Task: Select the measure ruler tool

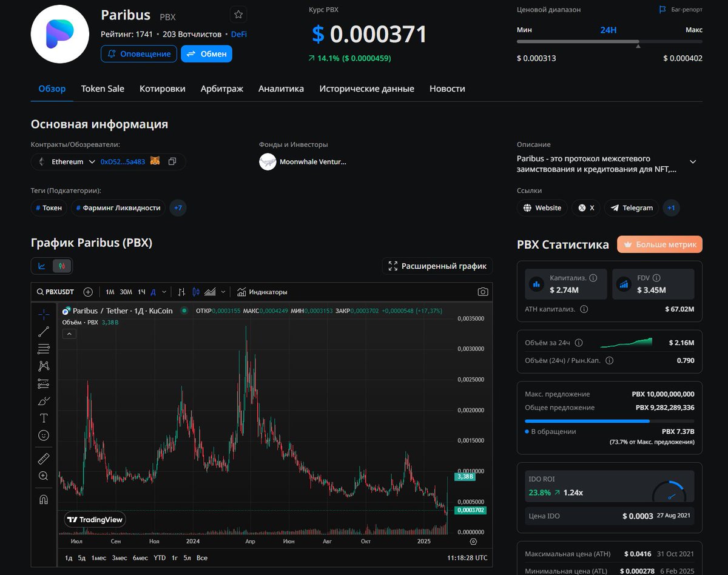Action: point(43,458)
